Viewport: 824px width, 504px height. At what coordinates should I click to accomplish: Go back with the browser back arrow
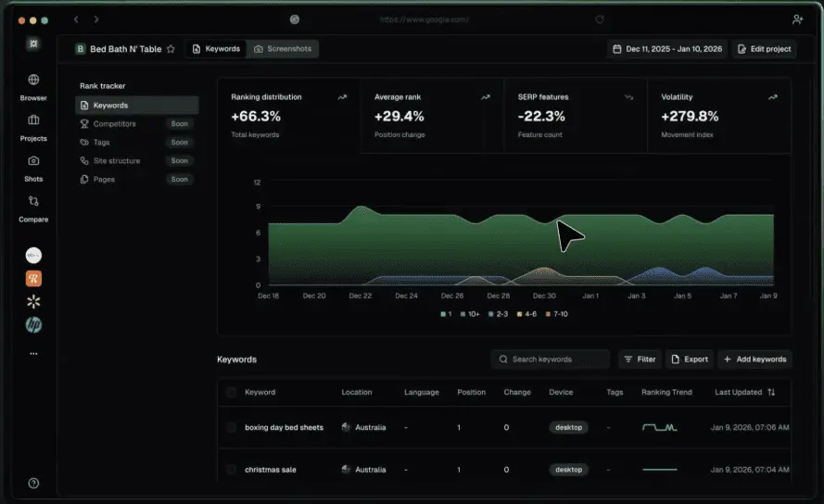(x=76, y=19)
